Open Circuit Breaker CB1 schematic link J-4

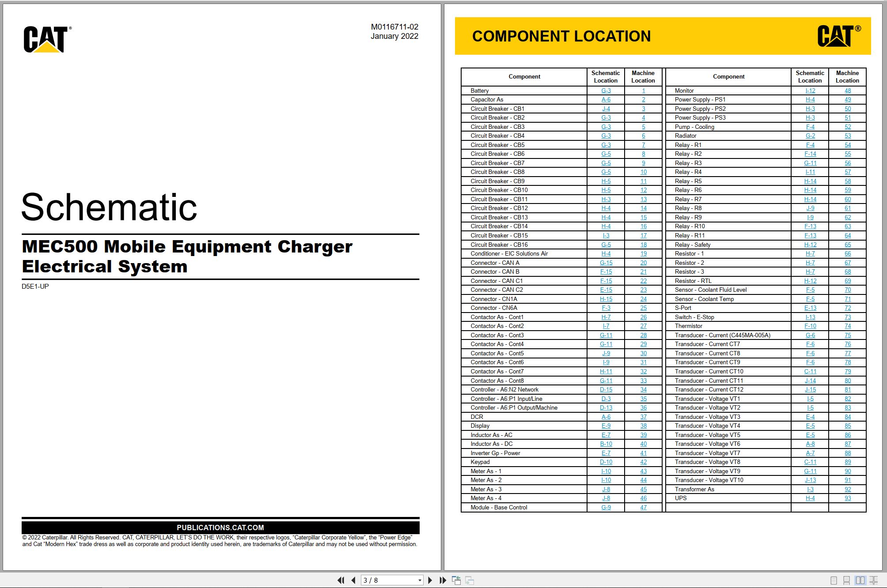[x=606, y=109]
